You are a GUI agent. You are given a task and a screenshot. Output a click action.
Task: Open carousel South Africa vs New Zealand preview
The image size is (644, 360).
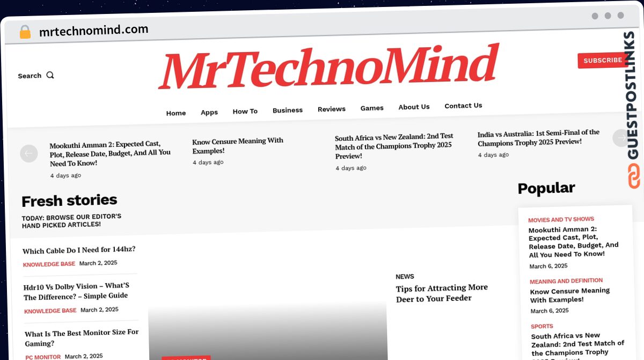tap(394, 146)
